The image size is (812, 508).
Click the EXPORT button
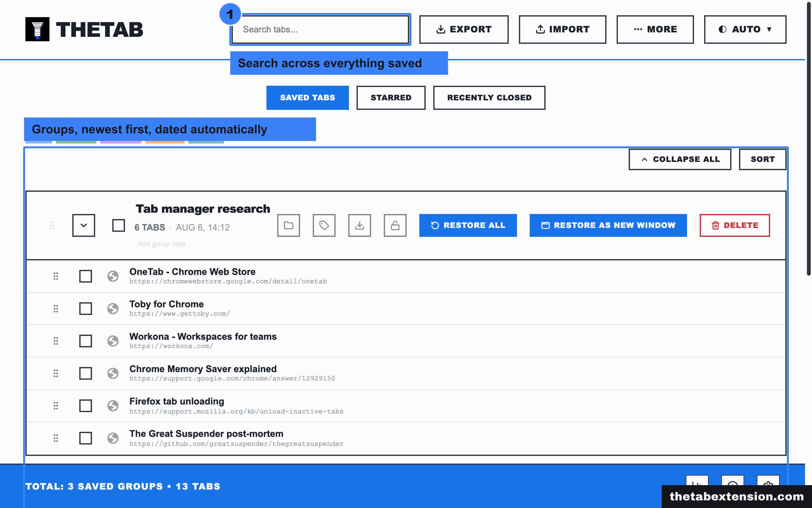point(464,29)
